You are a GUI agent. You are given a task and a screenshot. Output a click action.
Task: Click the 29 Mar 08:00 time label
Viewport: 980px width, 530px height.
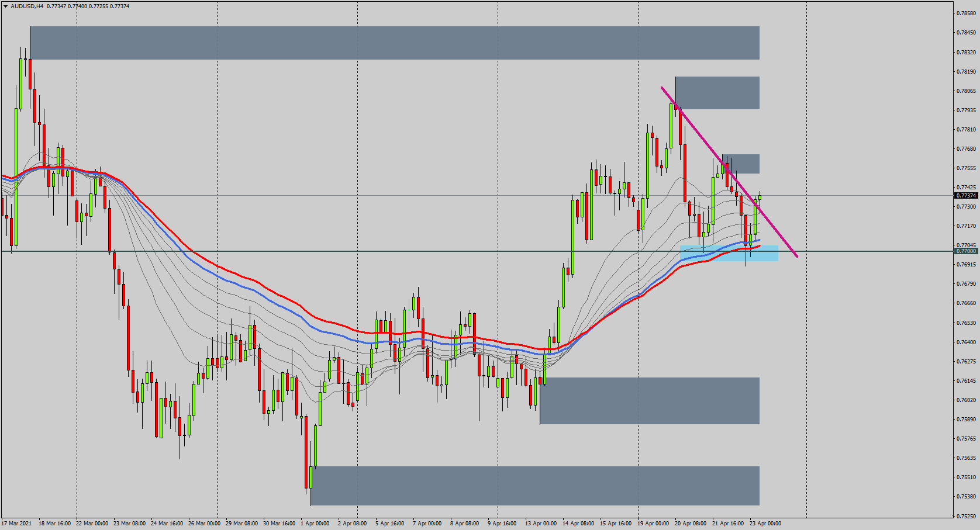pyautogui.click(x=241, y=524)
